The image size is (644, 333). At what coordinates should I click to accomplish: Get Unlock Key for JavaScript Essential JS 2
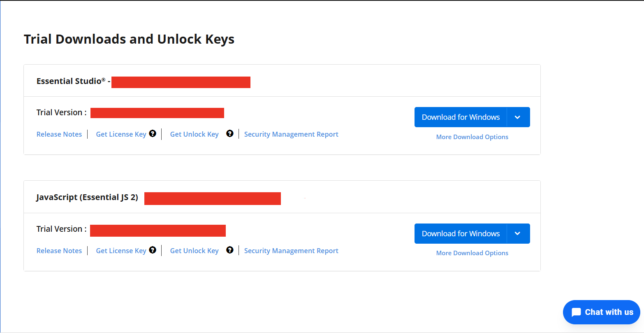194,251
